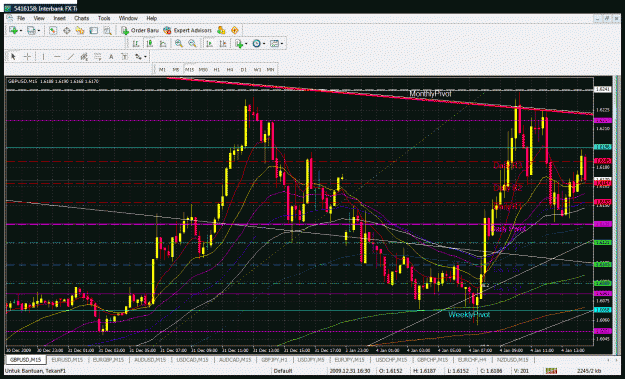Switch chart to bar chart style
The width and height of the screenshot is (625, 379).
coord(136,43)
